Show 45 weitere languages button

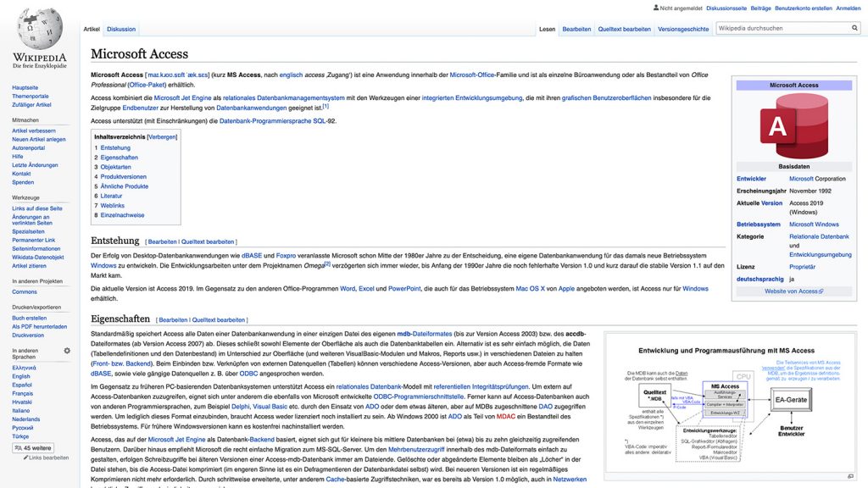pyautogui.click(x=33, y=448)
